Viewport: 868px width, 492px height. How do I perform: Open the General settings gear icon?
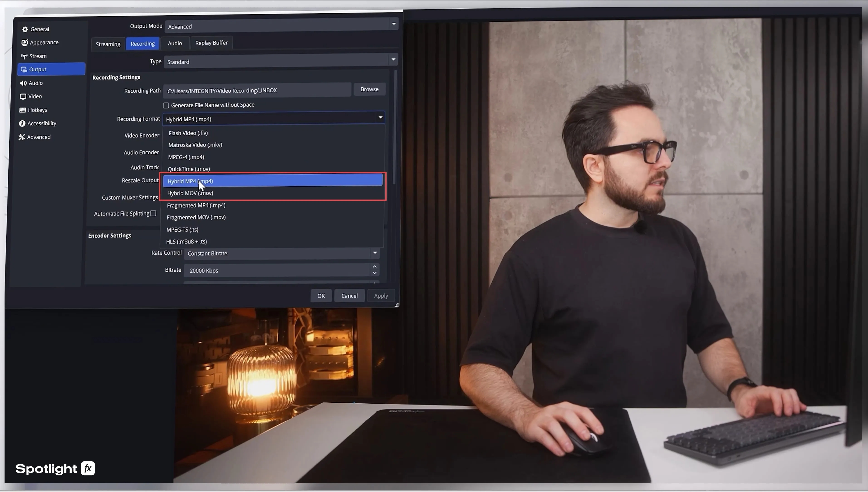(25, 29)
